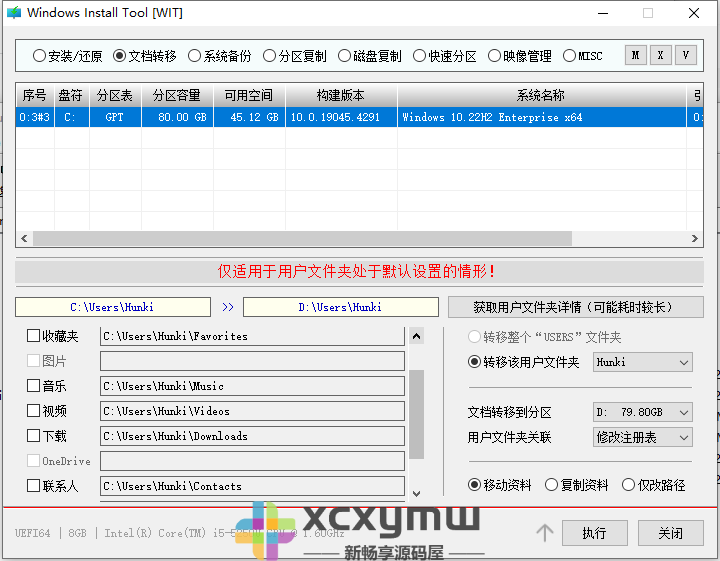Click the GPT partition table cell

click(115, 117)
